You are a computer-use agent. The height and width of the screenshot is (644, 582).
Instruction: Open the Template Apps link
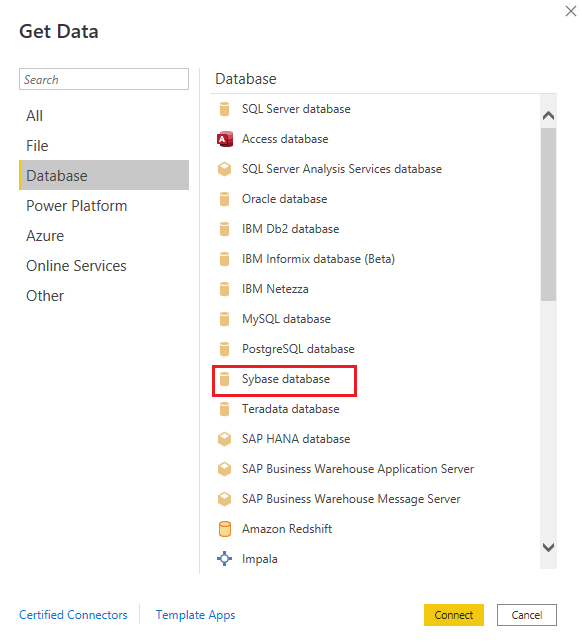[x=196, y=615]
